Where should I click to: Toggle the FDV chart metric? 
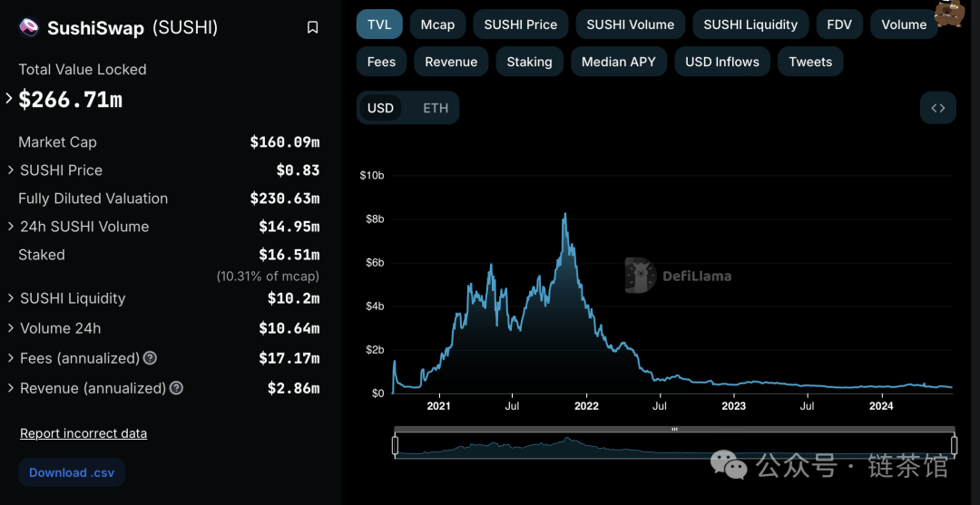(x=839, y=24)
